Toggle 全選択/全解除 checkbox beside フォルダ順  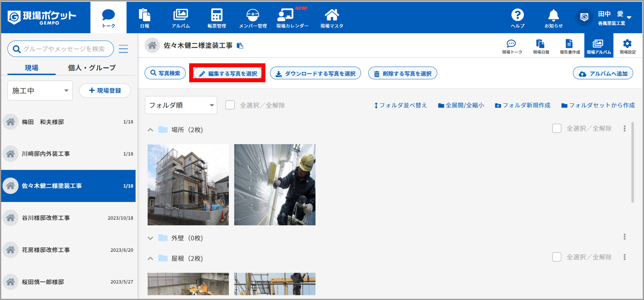pos(230,105)
